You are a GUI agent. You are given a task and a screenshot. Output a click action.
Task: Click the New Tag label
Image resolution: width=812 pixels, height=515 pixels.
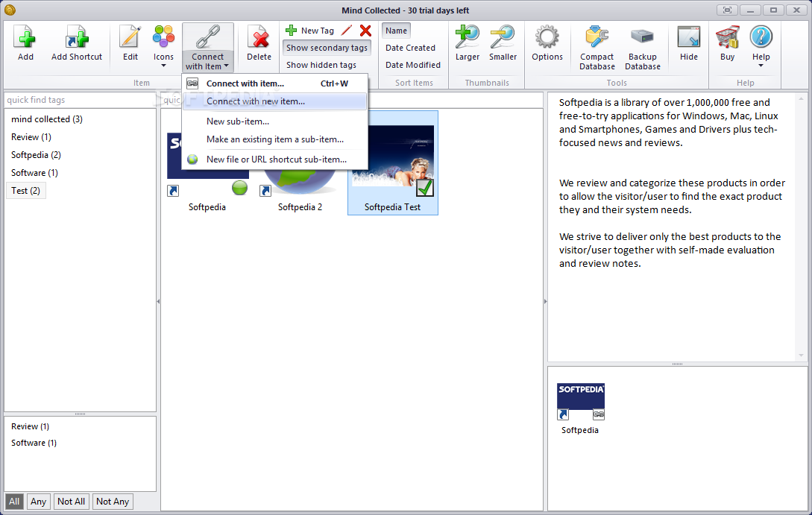[x=318, y=31]
